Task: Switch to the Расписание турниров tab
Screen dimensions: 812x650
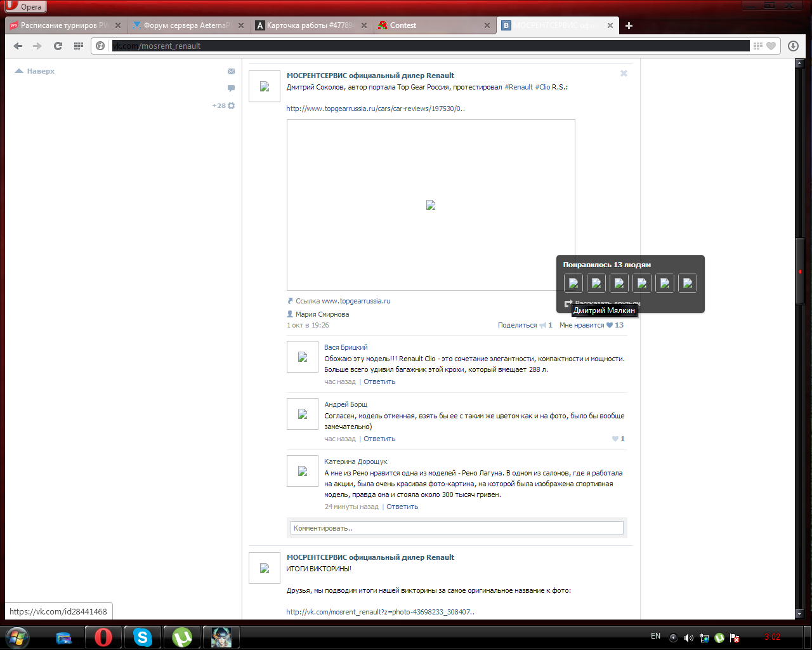Action: 63,25
